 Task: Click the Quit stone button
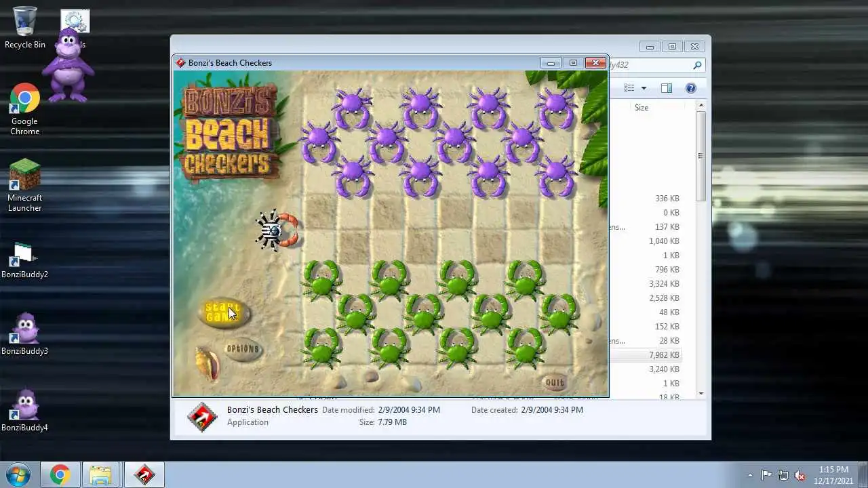[555, 382]
